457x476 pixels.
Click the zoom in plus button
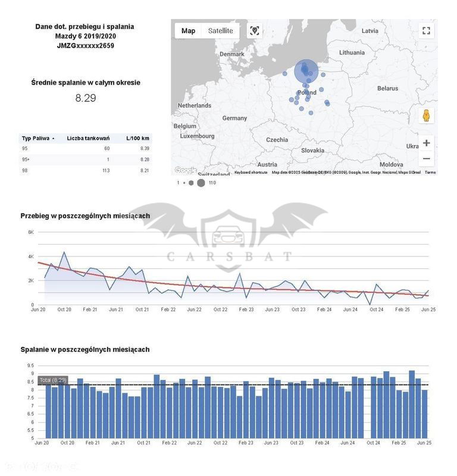425,143
